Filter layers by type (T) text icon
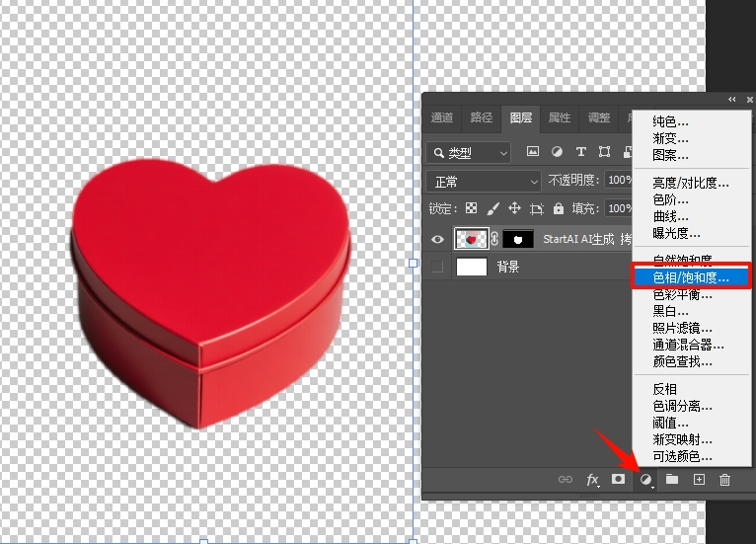This screenshot has width=756, height=544. pyautogui.click(x=580, y=152)
